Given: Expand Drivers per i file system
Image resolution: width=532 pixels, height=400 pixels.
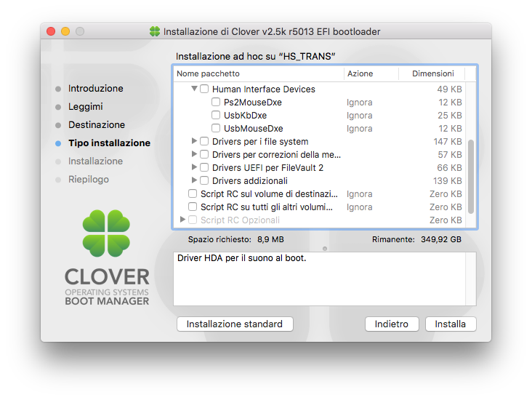Looking at the screenshot, I should (x=194, y=141).
